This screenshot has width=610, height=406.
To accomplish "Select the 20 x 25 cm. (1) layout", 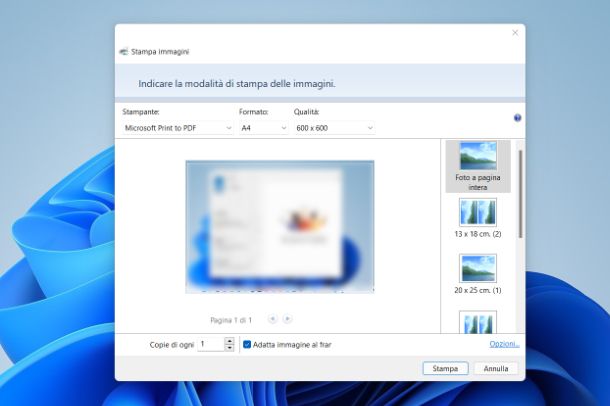I will point(478,274).
